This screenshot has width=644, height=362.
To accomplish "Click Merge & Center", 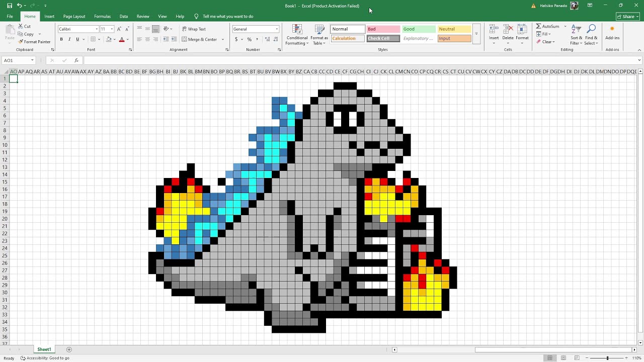I will 199,39.
